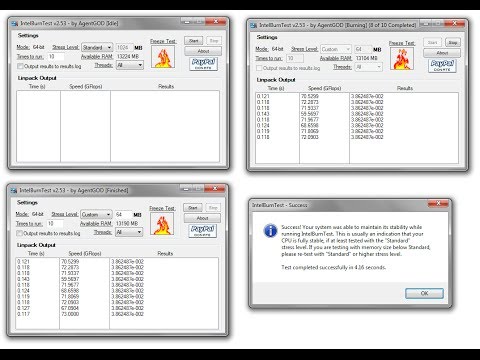The height and width of the screenshot is (360, 480).
Task: Click Results column header in Finished window
Action: point(165,253)
